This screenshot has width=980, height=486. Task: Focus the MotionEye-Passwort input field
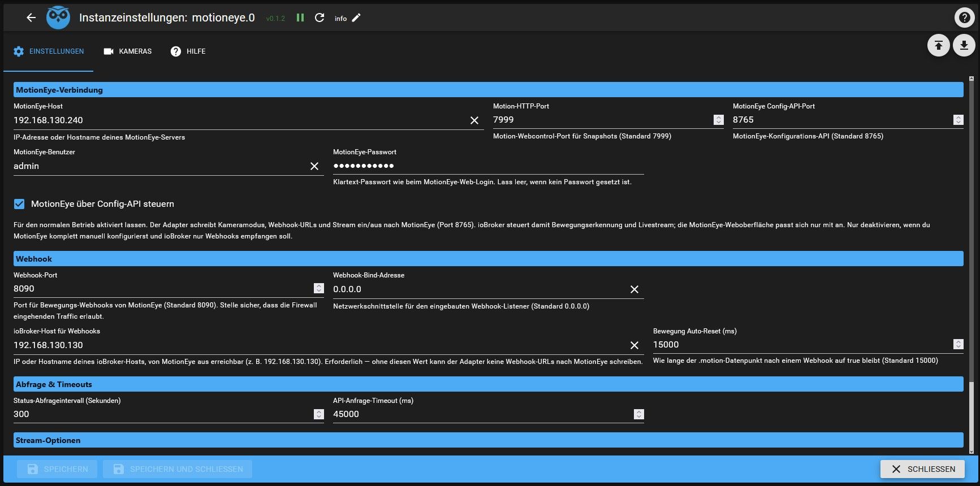[489, 166]
